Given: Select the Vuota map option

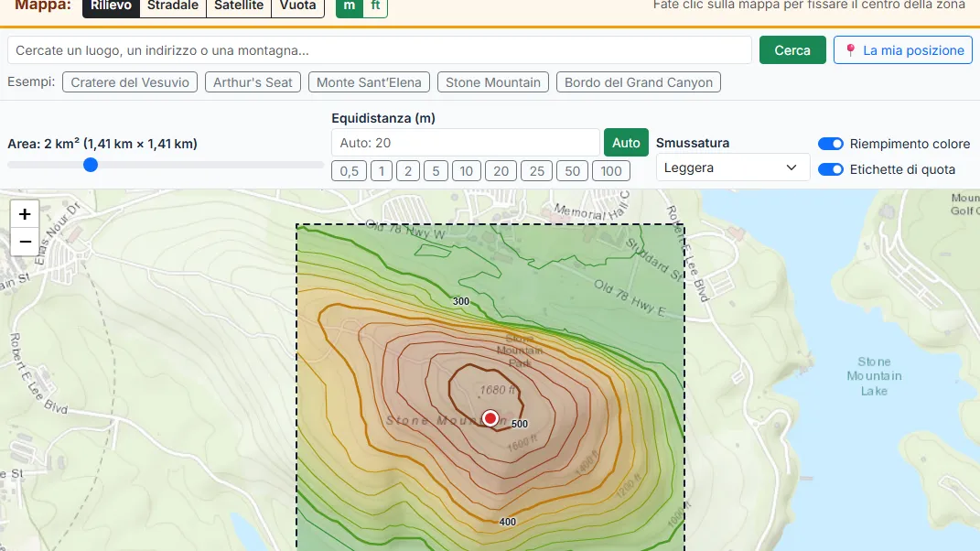Looking at the screenshot, I should [x=298, y=5].
